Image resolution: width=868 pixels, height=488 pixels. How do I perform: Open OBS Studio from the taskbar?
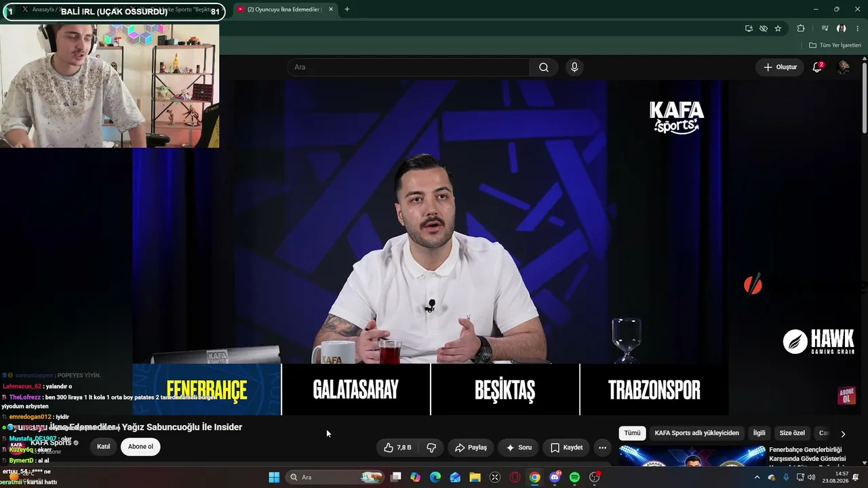click(x=595, y=477)
